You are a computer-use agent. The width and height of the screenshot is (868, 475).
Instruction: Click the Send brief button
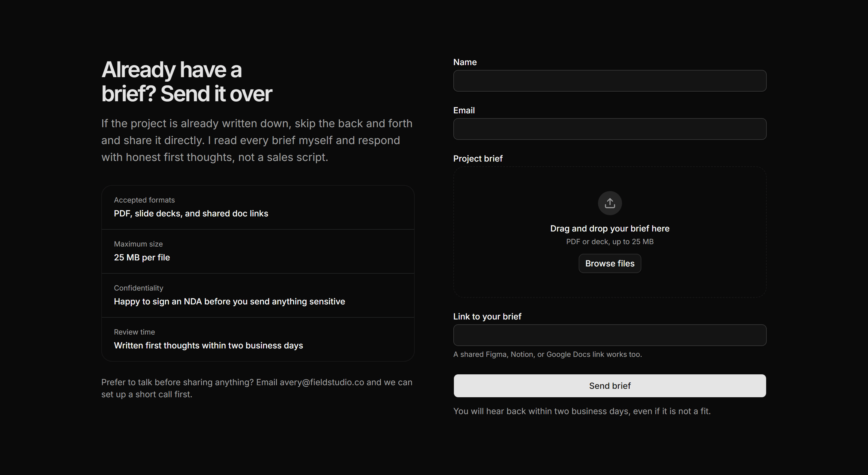pos(609,386)
